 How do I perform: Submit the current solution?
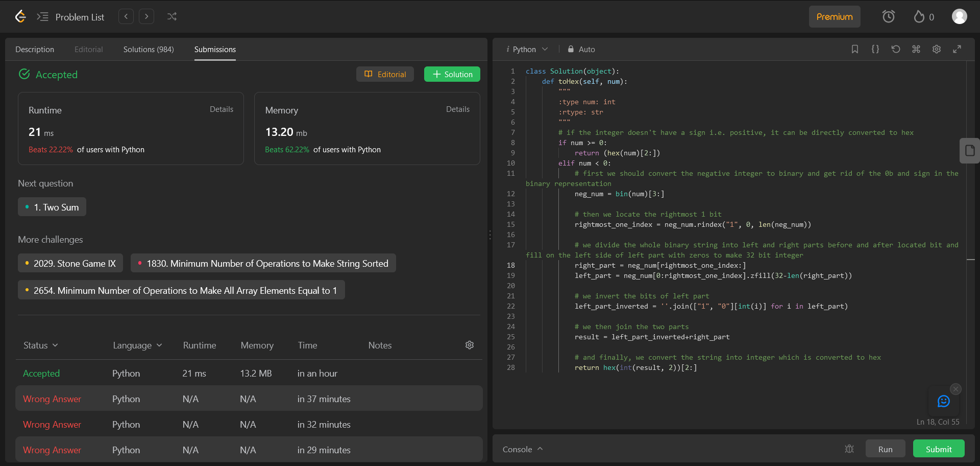pyautogui.click(x=938, y=448)
